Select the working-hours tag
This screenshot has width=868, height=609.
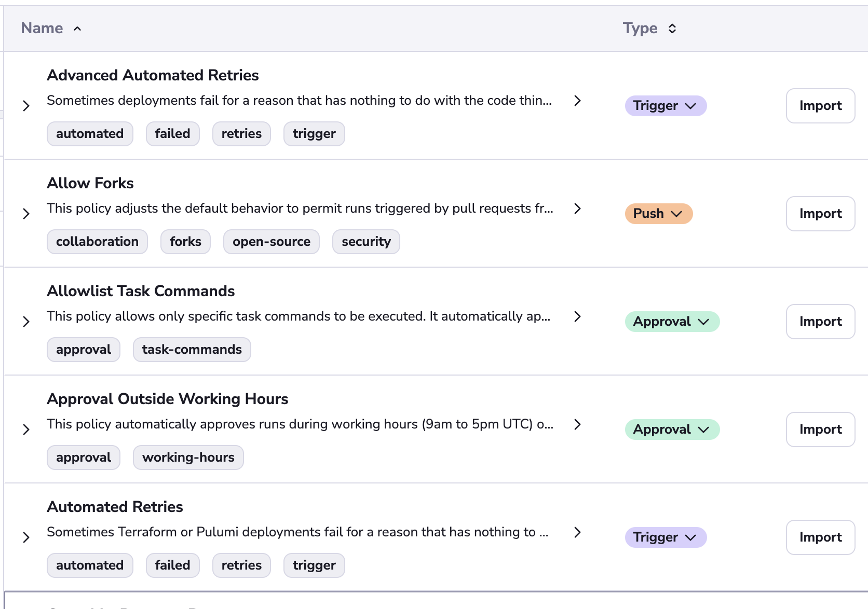click(x=188, y=458)
